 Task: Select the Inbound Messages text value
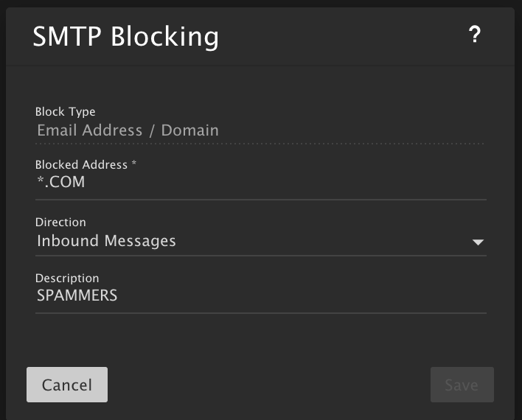[106, 241]
